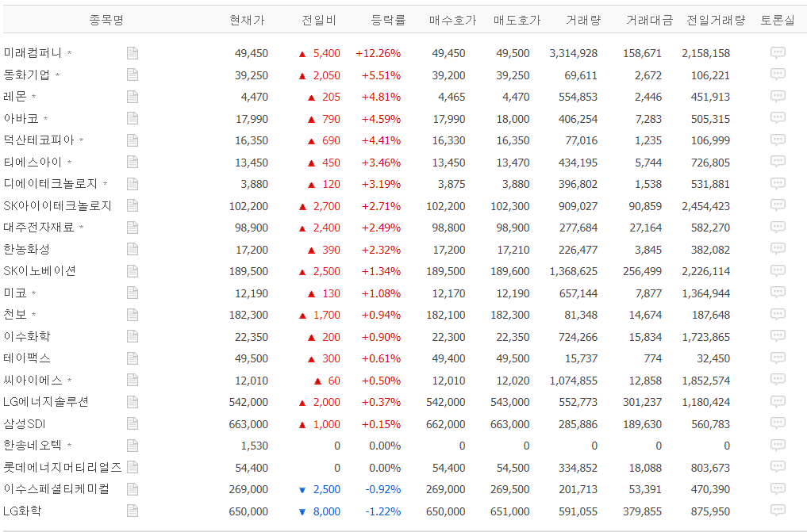Open discussion room icon for 한농화성

tap(778, 249)
